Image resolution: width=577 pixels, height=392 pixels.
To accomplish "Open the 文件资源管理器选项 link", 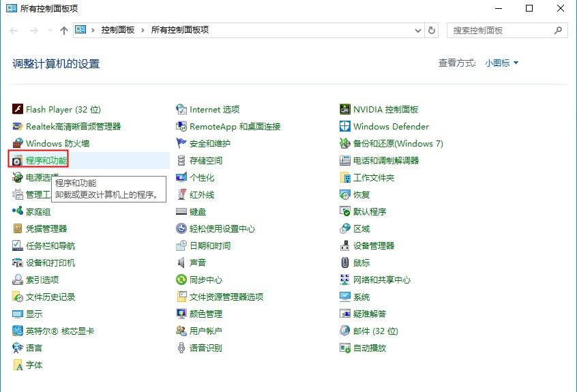I will pos(226,297).
